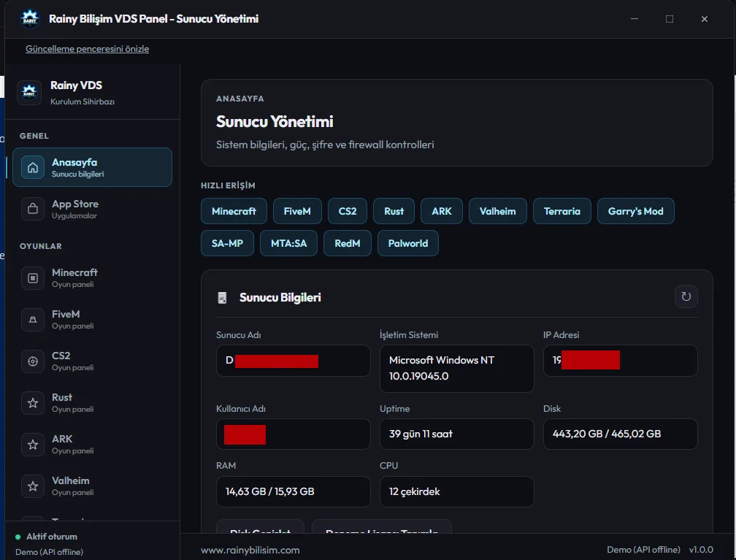736x560 pixels.
Task: Click the Minecraft quick access button
Action: click(x=234, y=211)
